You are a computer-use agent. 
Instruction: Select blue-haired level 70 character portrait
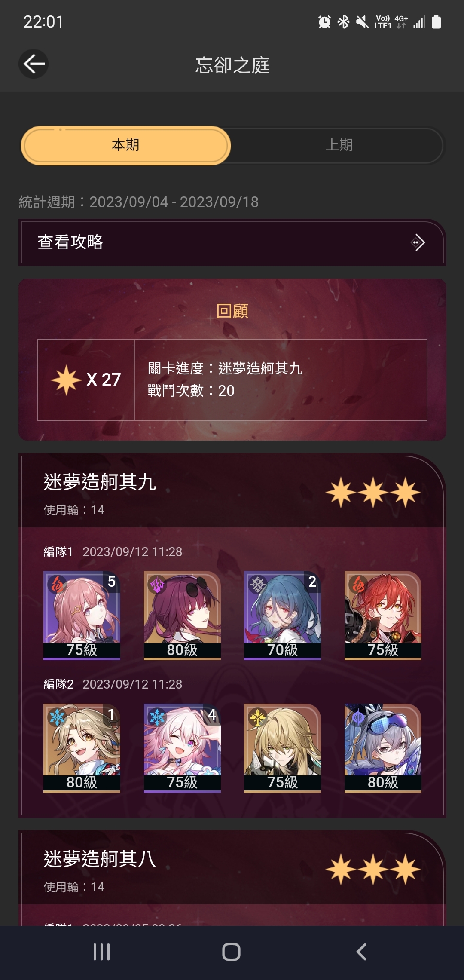point(282,615)
